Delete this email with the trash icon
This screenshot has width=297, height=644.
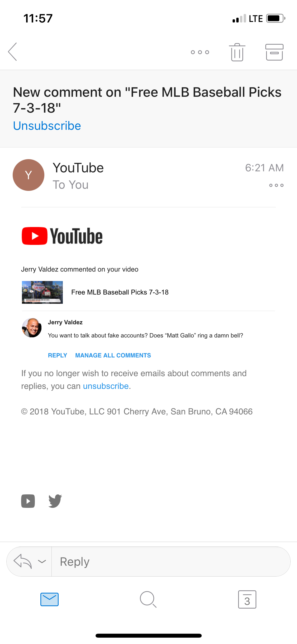pyautogui.click(x=237, y=52)
